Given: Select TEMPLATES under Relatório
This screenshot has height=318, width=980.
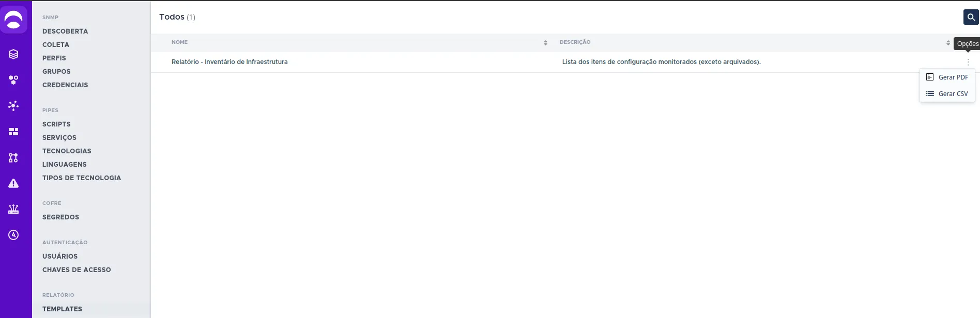Looking at the screenshot, I should tap(62, 309).
